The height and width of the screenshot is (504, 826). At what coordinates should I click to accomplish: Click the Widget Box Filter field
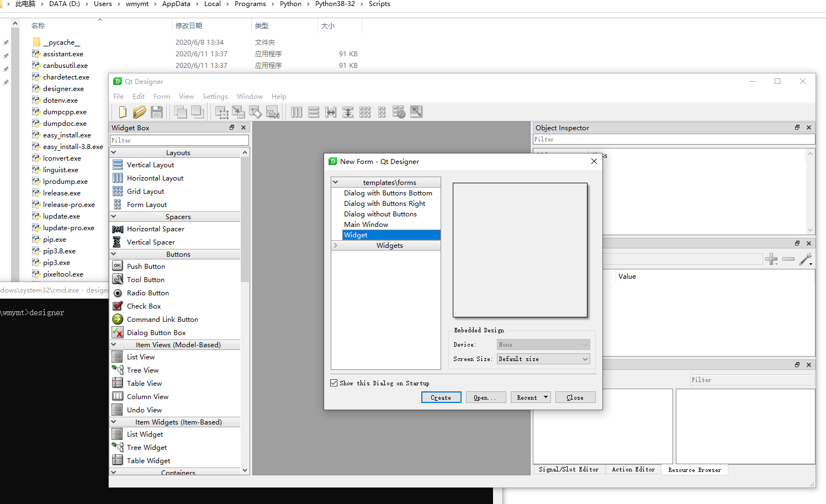179,140
